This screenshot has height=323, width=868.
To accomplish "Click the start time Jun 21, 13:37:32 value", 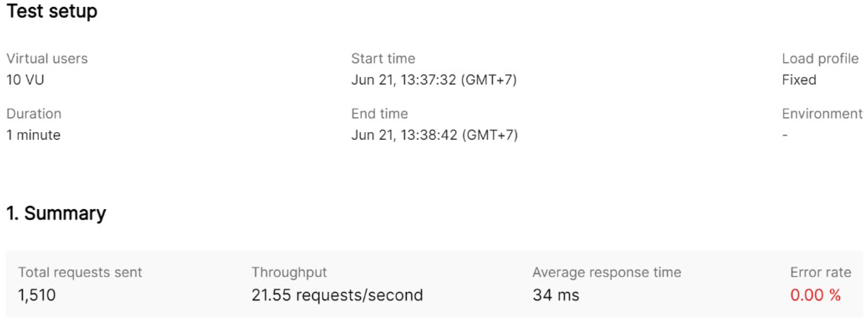I will click(434, 80).
